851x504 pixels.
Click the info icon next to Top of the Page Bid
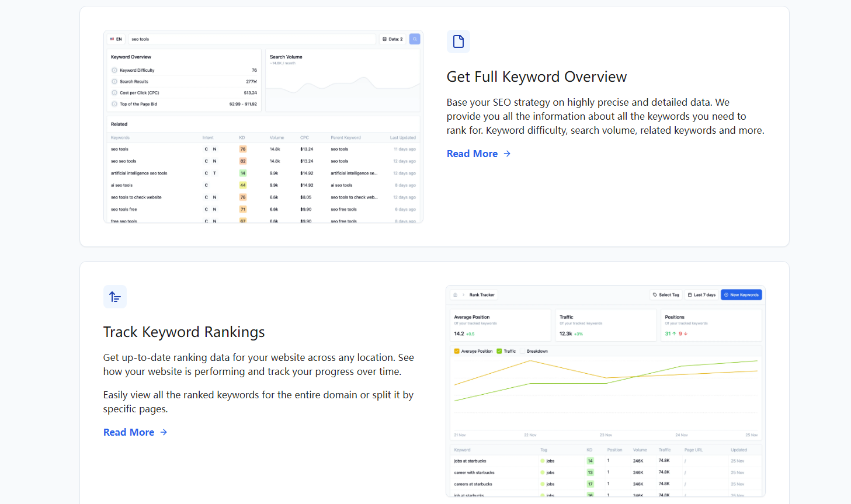click(114, 104)
